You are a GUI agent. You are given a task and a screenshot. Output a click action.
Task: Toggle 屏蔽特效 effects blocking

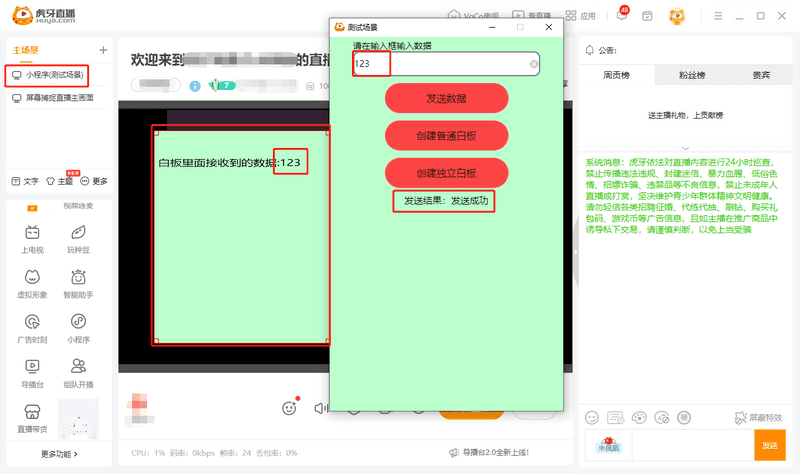758,418
